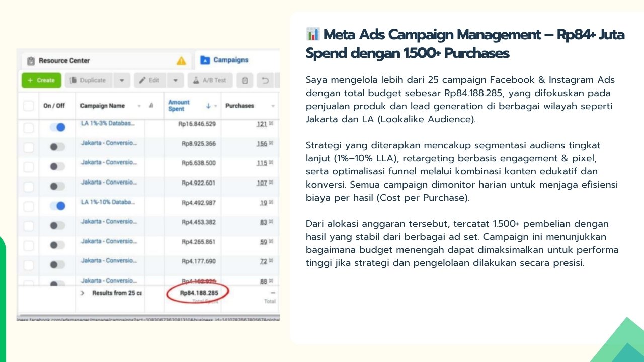
Task: Open the Jakarta campaign link in Rp8.925.366 row
Action: coord(108,143)
